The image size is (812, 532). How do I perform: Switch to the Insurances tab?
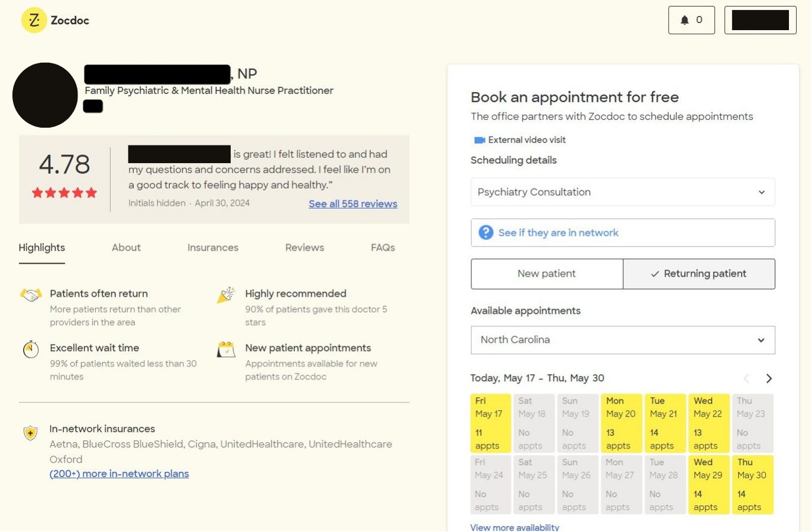(x=213, y=248)
